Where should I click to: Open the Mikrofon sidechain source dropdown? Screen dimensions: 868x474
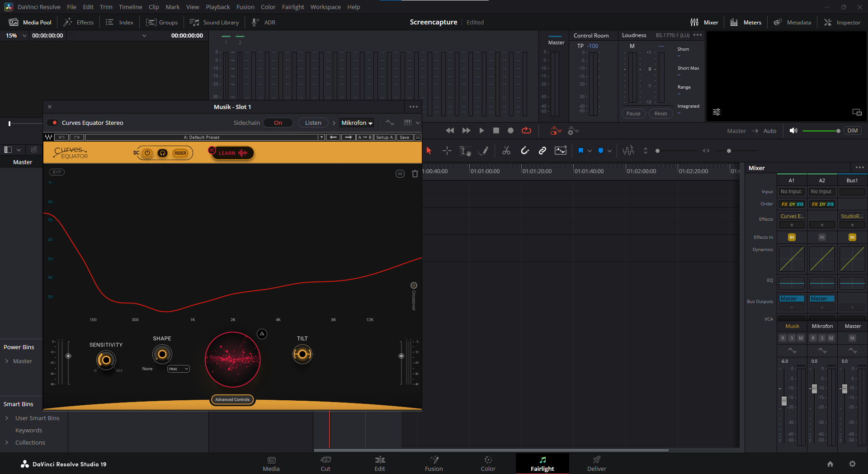(357, 123)
